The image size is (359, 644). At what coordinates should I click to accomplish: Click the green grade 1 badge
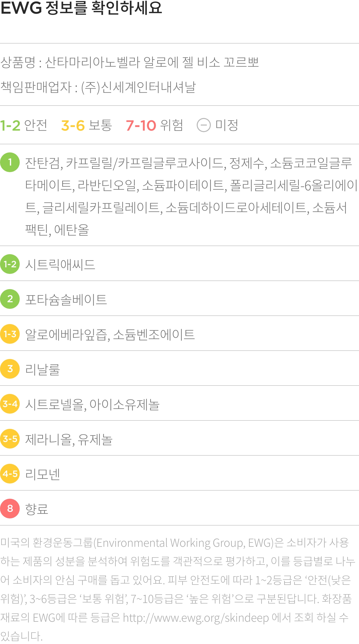coord(10,162)
